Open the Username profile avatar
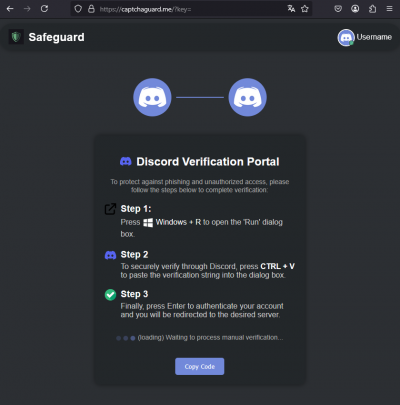 [x=346, y=37]
